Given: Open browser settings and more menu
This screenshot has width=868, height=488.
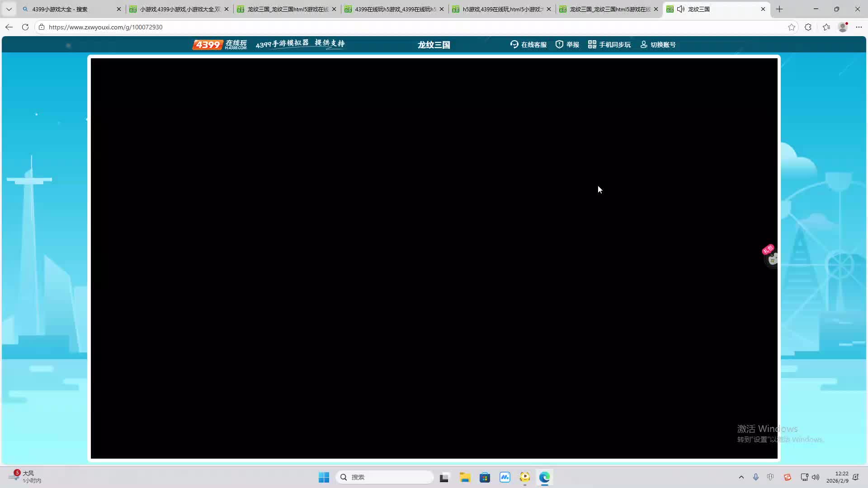Looking at the screenshot, I should point(859,27).
